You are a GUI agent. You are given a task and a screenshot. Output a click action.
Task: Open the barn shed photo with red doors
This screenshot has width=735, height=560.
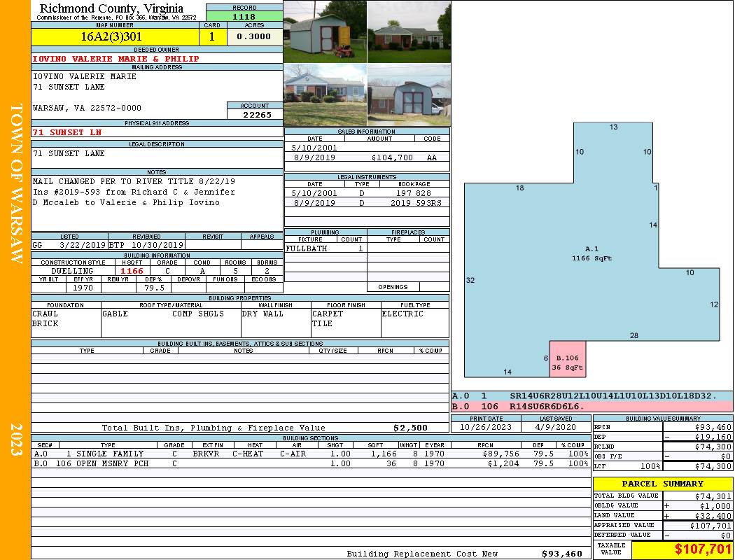coord(408,95)
